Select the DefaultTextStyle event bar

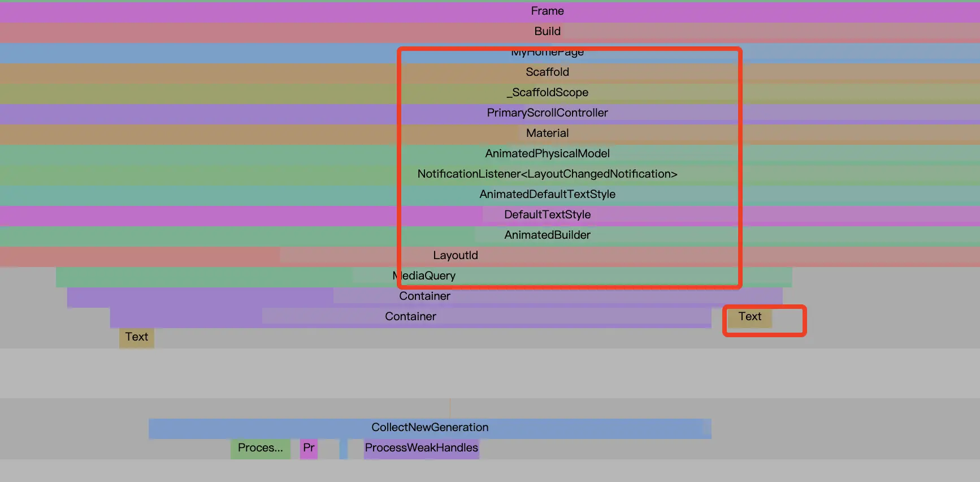click(490, 216)
